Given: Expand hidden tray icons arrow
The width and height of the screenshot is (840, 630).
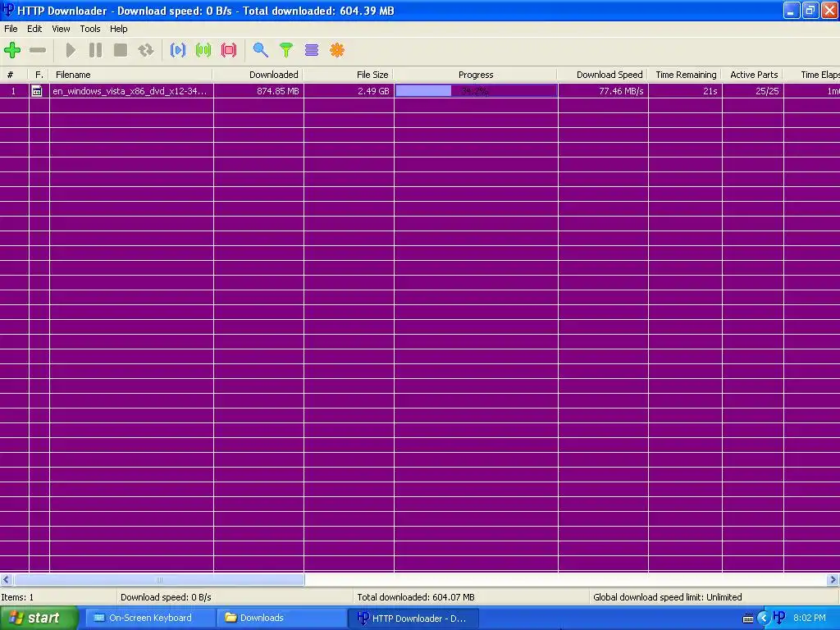Looking at the screenshot, I should (764, 619).
